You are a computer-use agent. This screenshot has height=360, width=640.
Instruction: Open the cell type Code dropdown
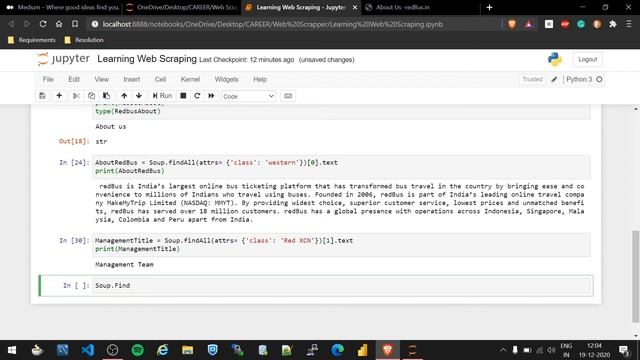(x=248, y=96)
